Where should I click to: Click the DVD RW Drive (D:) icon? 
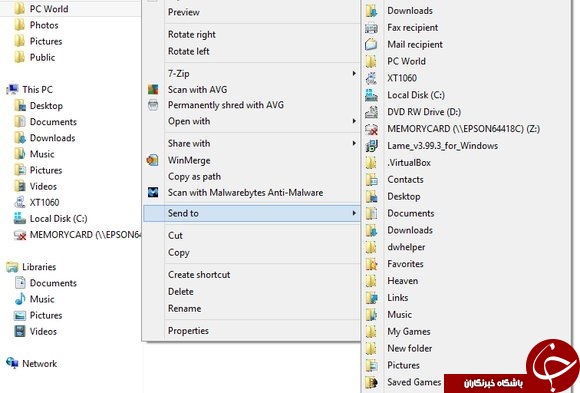(371, 112)
